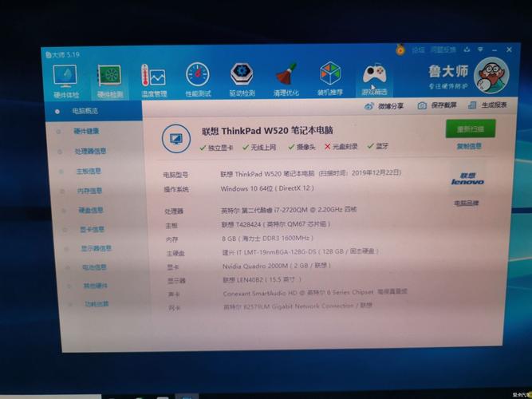532x399 pixels.
Task: Click the 主板 value 联想 T428424
Action: click(276, 224)
